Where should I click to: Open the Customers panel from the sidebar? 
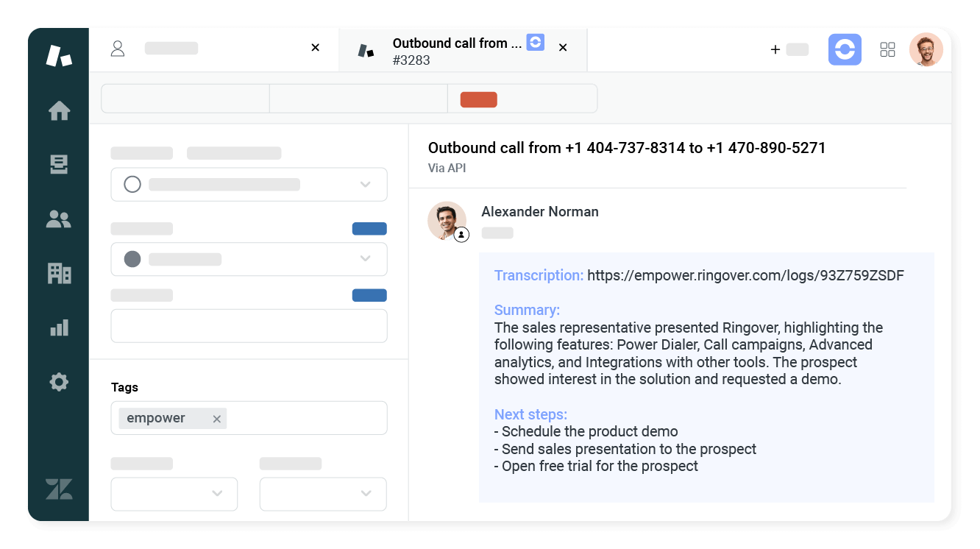click(58, 219)
